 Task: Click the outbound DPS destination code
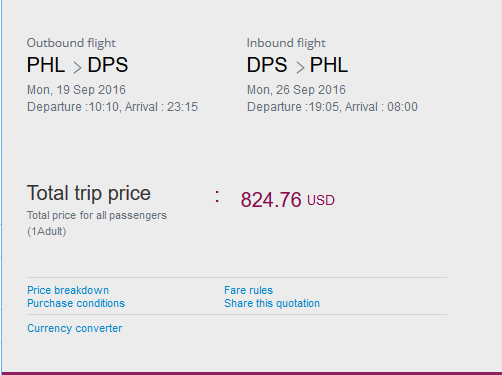[x=108, y=65]
